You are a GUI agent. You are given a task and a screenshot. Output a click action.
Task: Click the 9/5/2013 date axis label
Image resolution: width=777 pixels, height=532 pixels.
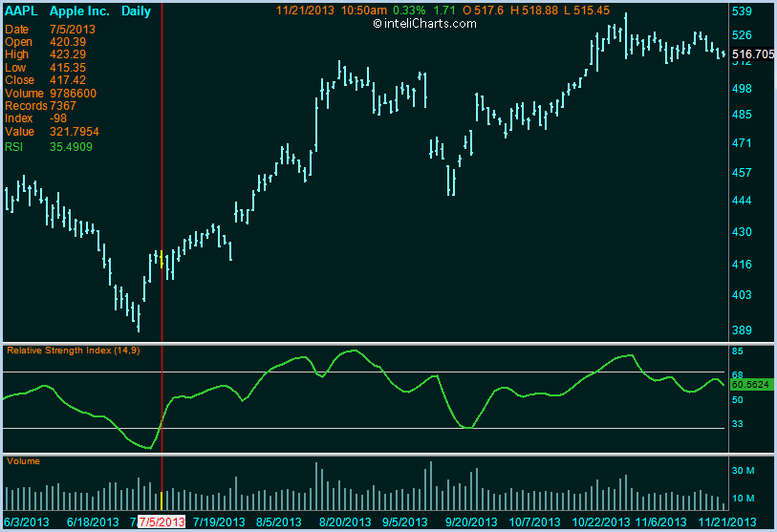pyautogui.click(x=405, y=522)
